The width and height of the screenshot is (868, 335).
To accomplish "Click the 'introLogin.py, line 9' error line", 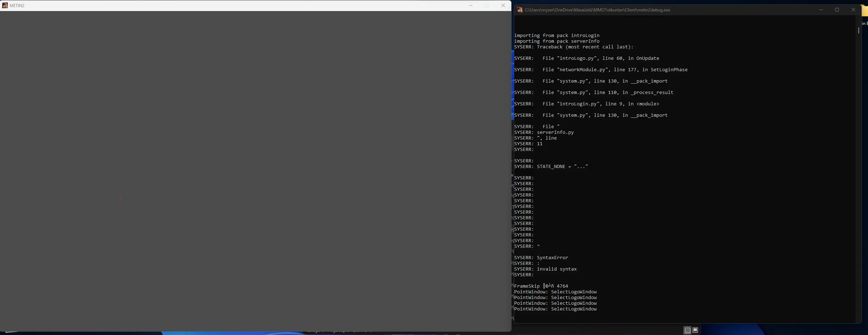I will click(x=587, y=104).
